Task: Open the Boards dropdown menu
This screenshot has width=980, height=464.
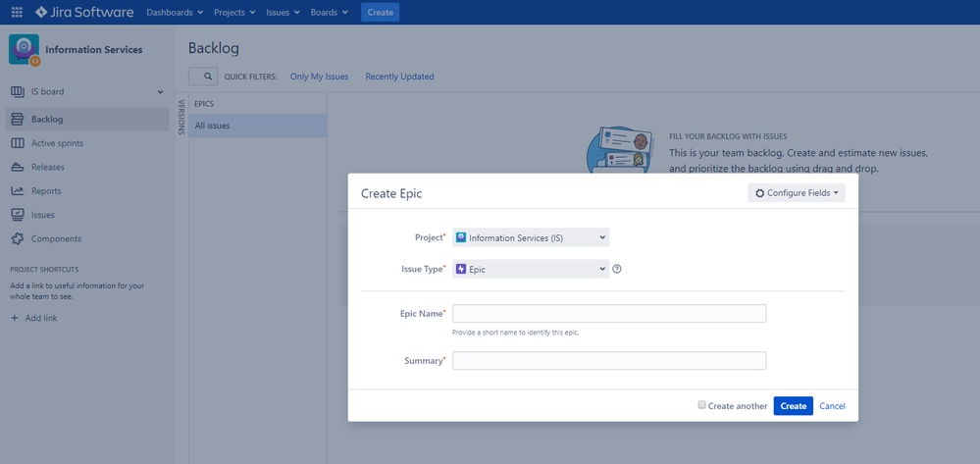Action: pos(330,12)
